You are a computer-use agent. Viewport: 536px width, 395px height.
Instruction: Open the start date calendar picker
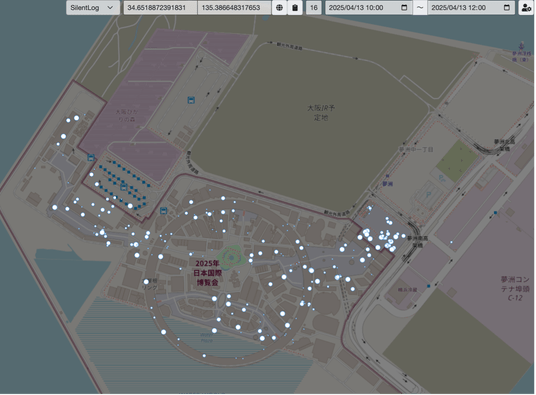coord(404,8)
